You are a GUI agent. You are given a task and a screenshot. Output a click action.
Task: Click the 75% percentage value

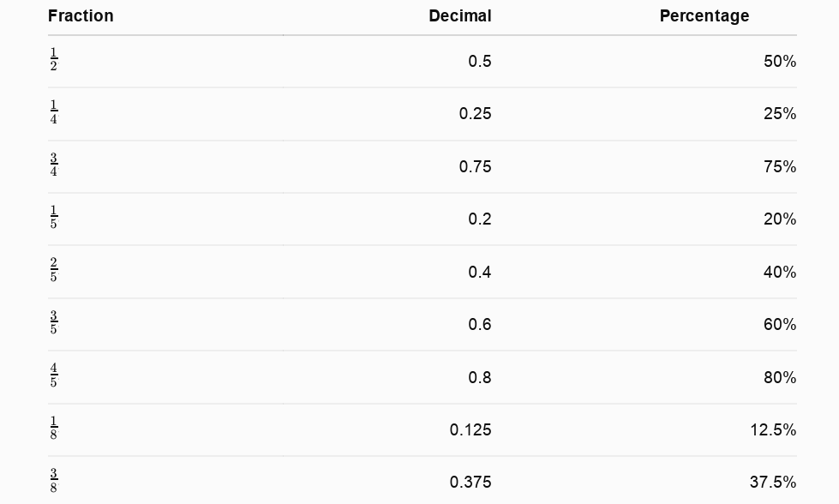click(780, 166)
